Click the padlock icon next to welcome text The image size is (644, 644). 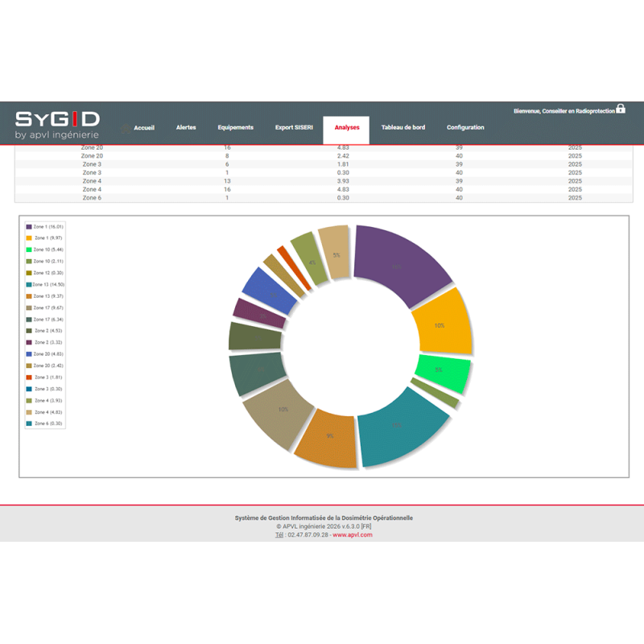click(x=621, y=109)
